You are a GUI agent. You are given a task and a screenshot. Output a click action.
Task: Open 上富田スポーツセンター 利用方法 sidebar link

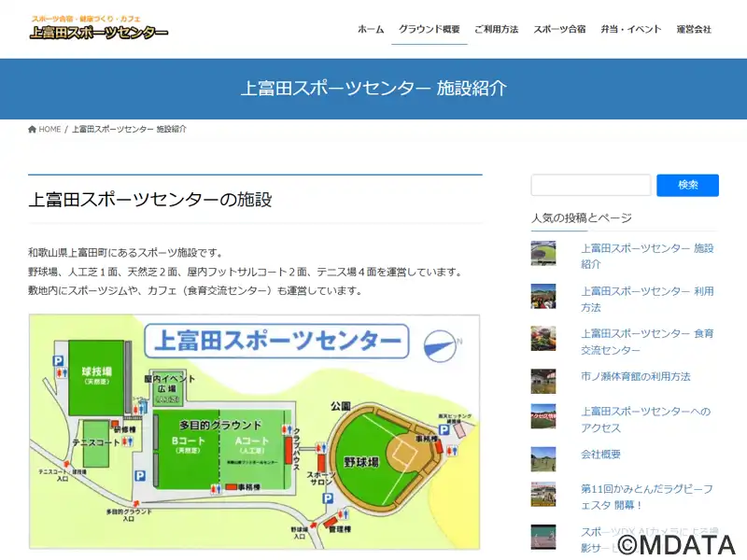[647, 299]
